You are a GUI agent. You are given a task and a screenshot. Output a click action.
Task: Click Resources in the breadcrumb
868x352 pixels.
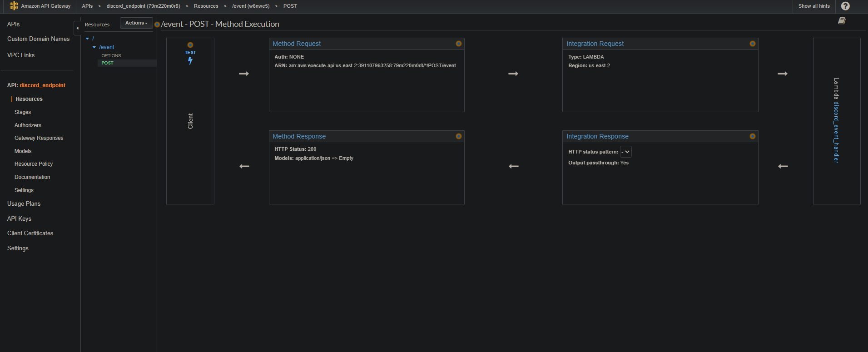[206, 6]
